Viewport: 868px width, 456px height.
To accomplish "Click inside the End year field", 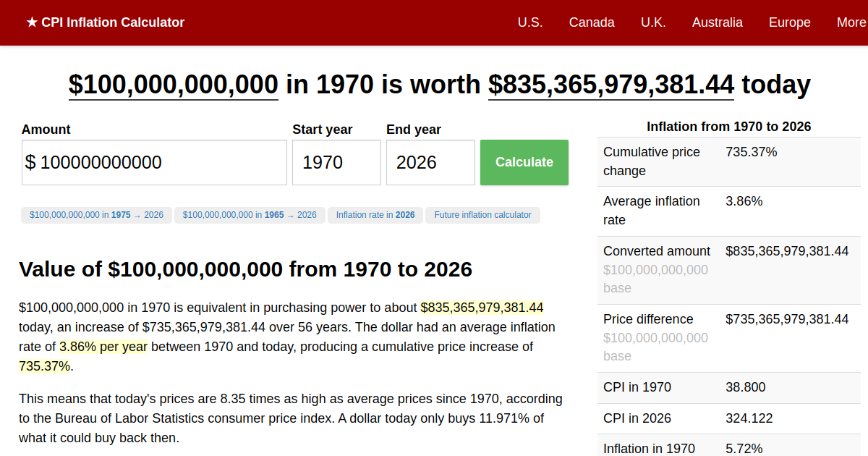I will click(430, 162).
